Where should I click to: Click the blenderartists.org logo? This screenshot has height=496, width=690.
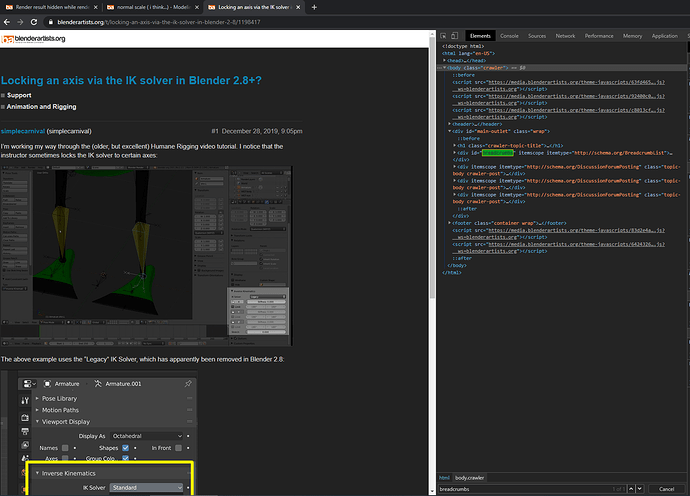(33, 39)
